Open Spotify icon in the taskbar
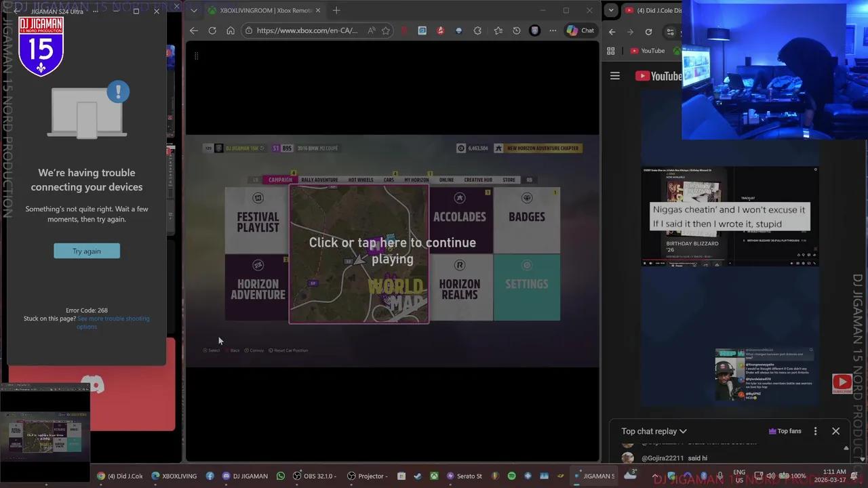This screenshot has height=488, width=868. tap(512, 476)
